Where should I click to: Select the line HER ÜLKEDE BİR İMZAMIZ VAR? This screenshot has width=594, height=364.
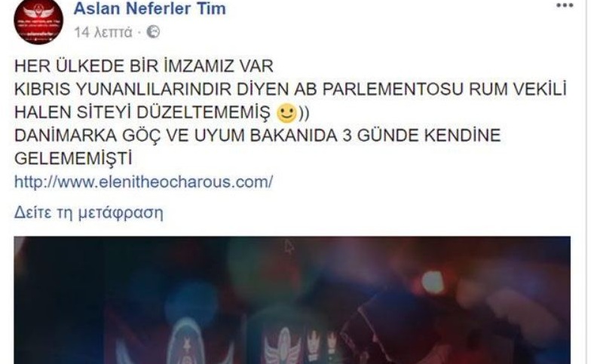click(x=144, y=66)
